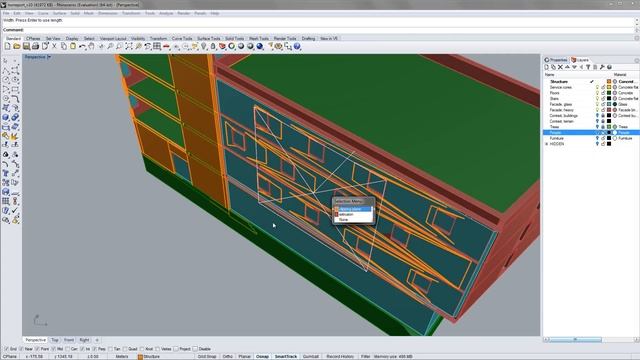
Task: Toggle the Disable osnap checkbox
Action: click(195, 349)
